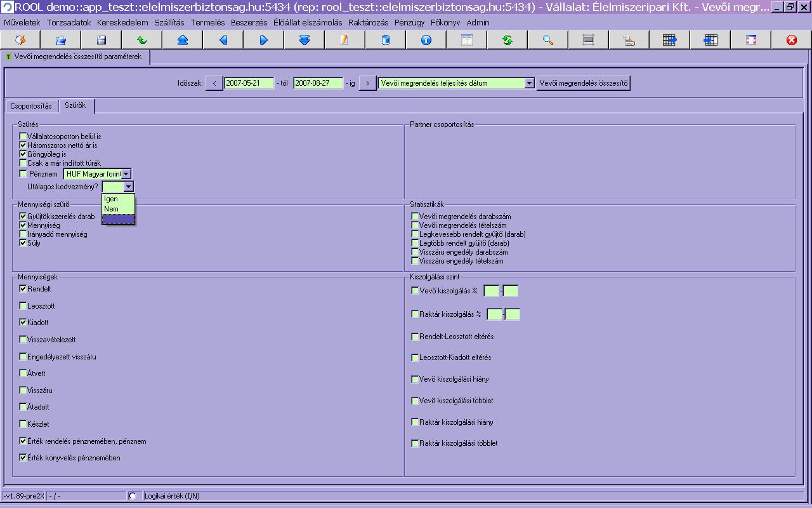The height and width of the screenshot is (508, 812).
Task: Click the green refresh arrows toolbar icon
Action: [x=507, y=40]
